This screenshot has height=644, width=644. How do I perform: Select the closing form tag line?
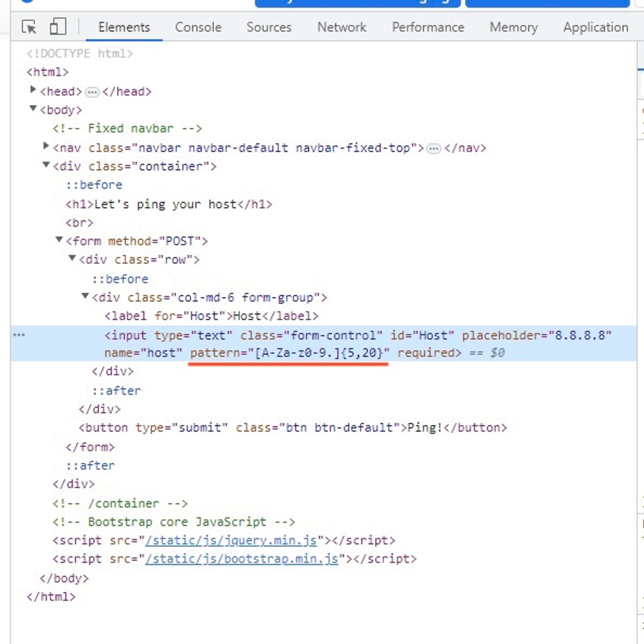click(x=90, y=447)
